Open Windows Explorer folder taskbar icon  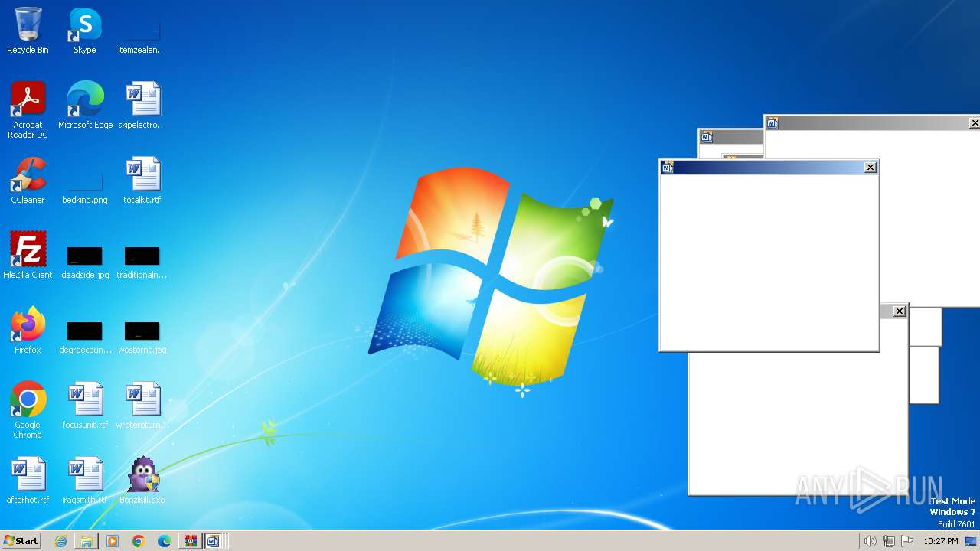point(87,541)
